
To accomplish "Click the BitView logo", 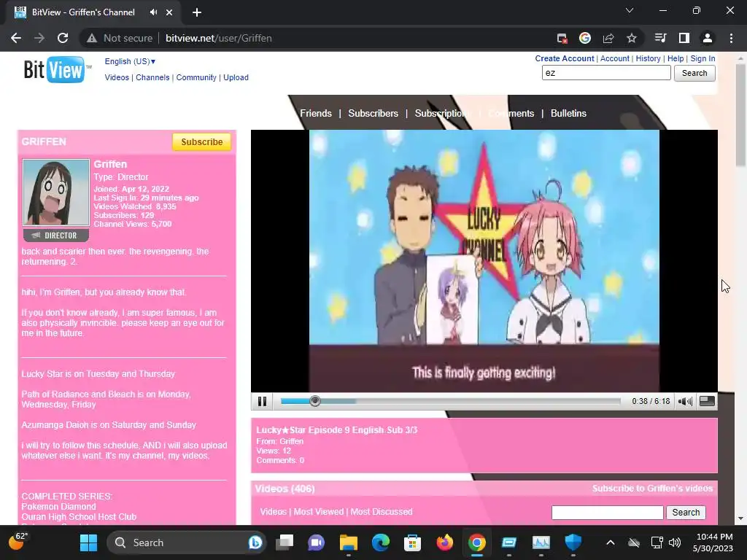I will (x=57, y=69).
